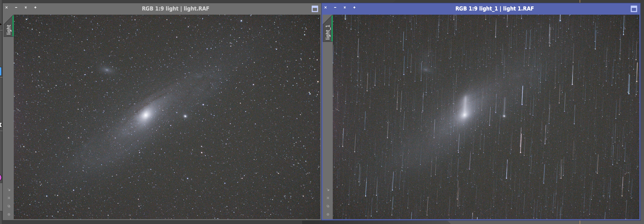644x224 pixels.
Task: Click the overlapping squares icon in light 1.RAF window
Action: point(328,206)
